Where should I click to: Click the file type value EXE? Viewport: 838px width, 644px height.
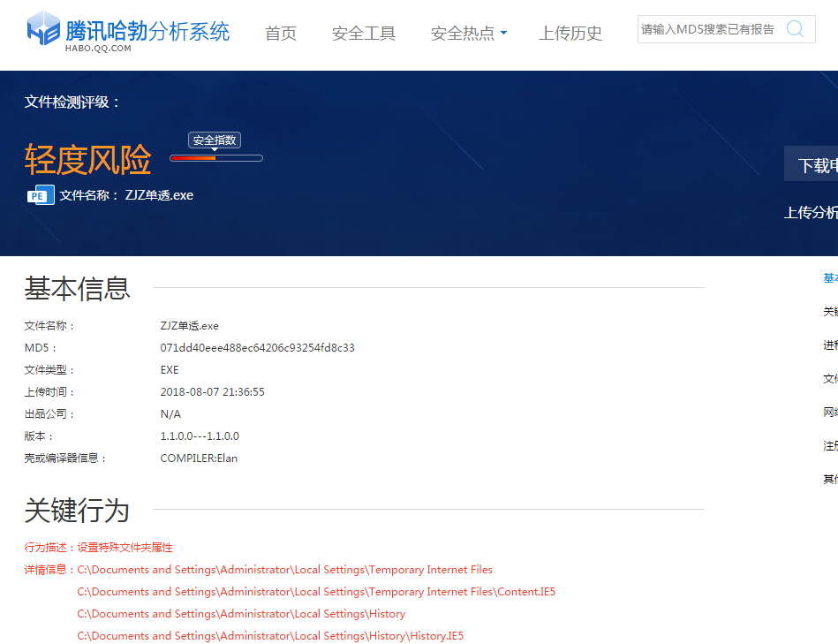click(170, 370)
